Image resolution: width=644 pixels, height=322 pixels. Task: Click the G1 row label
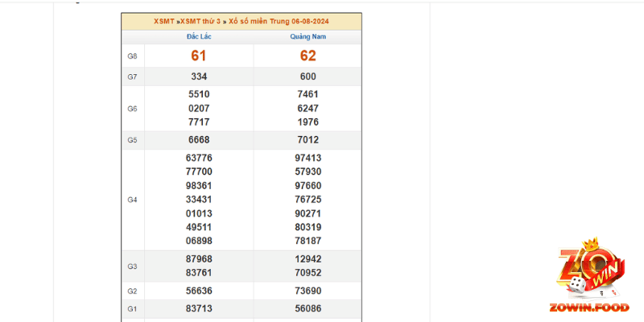point(133,309)
